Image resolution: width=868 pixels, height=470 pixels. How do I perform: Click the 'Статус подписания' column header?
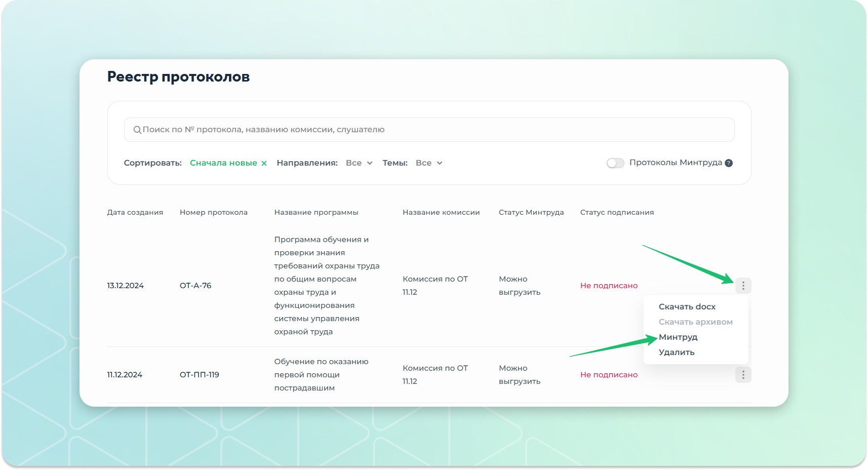coord(617,212)
